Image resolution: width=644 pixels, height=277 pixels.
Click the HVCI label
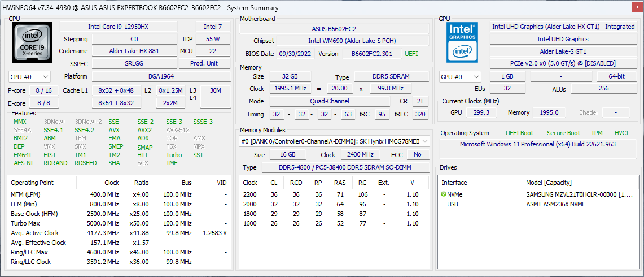621,133
